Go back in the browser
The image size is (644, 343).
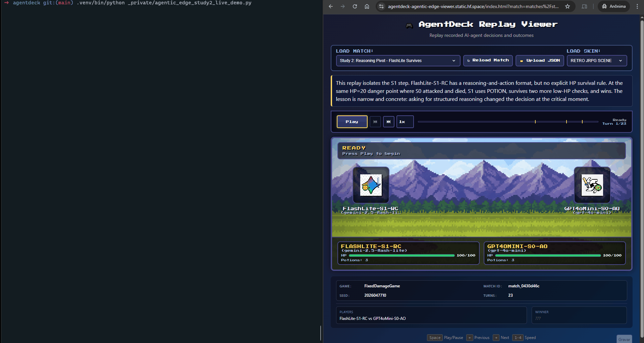[x=331, y=6]
